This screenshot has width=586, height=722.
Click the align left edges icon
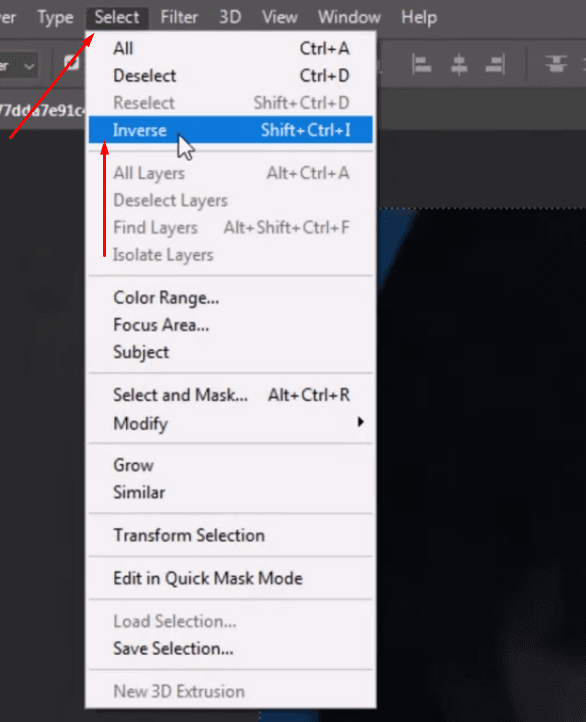click(421, 64)
